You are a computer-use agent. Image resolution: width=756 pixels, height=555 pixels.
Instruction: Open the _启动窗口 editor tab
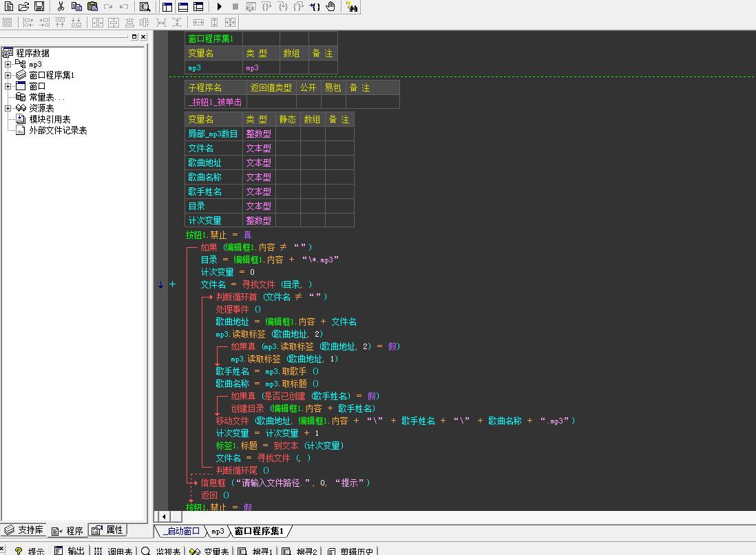coord(181,531)
